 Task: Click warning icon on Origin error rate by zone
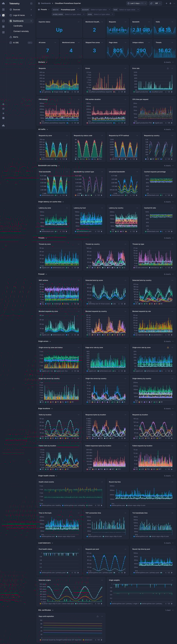coord(168,347)
